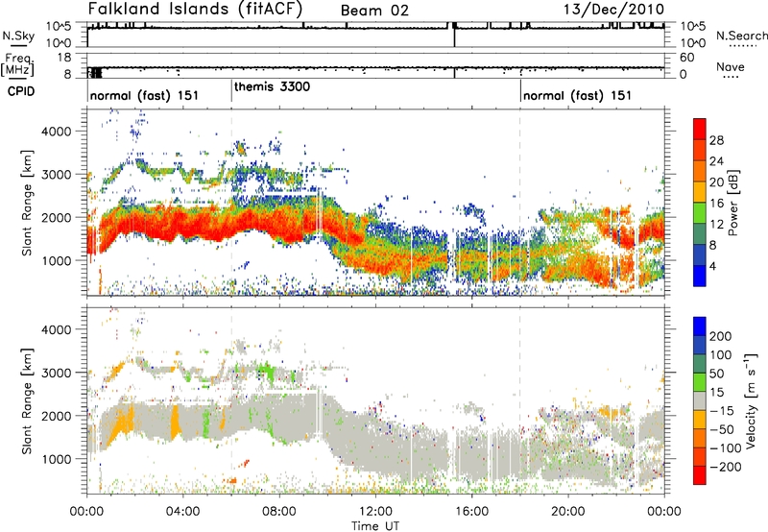This screenshot has width=768, height=532.
Task: Click the left '10^5' N.Sky axis tick
Action: (59, 26)
